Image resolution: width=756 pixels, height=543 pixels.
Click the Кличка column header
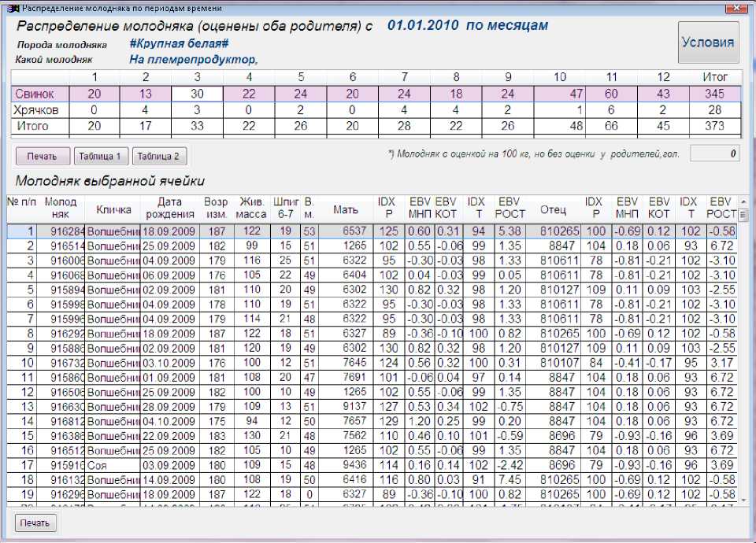coord(113,209)
